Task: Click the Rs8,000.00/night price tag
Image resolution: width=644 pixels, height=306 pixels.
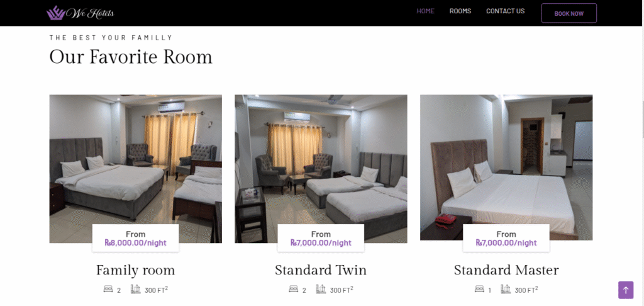Action: click(136, 242)
